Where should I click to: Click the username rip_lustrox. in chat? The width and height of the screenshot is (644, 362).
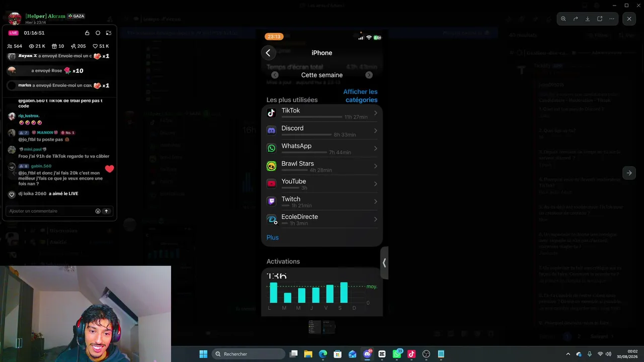pyautogui.click(x=29, y=116)
